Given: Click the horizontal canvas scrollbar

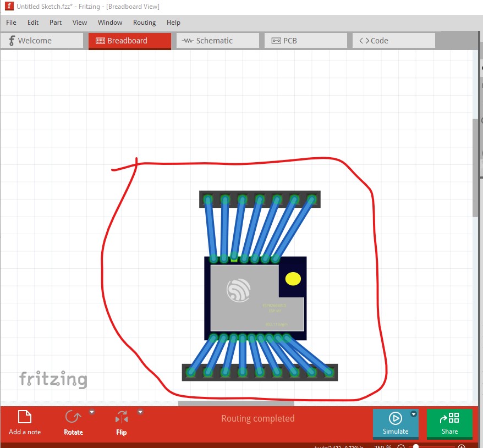Looking at the screenshot, I should (236, 403).
